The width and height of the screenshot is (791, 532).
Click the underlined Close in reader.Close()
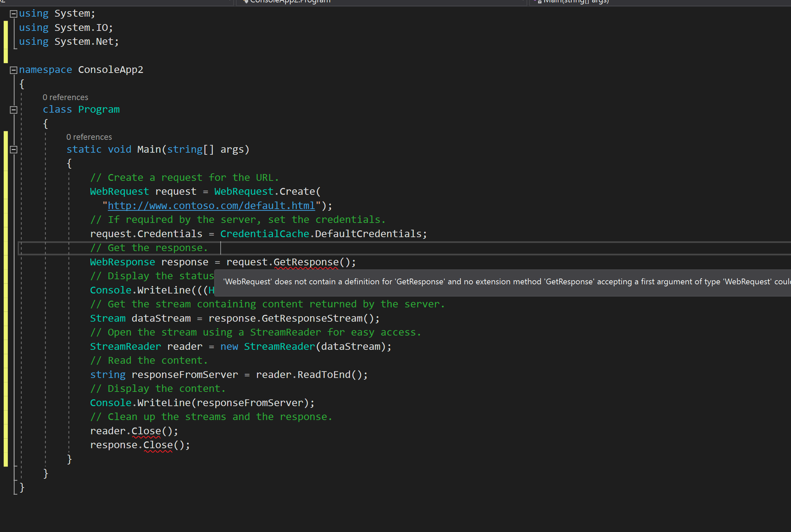146,431
